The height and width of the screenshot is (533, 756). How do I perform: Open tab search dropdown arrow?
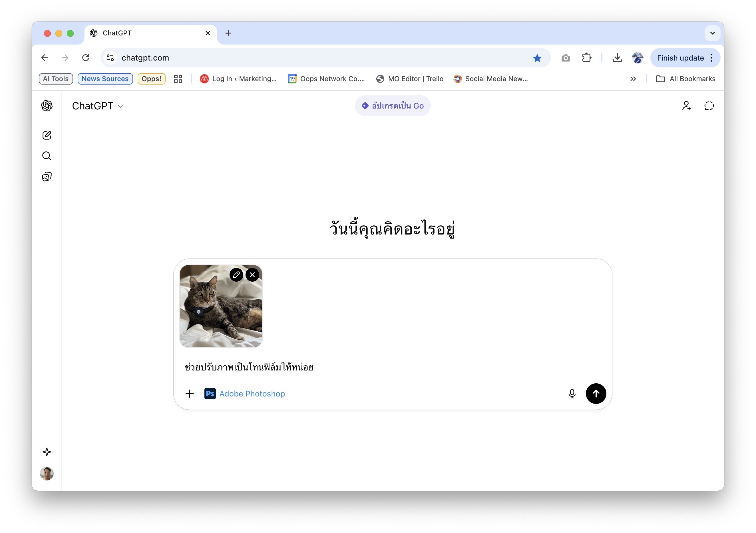point(712,33)
